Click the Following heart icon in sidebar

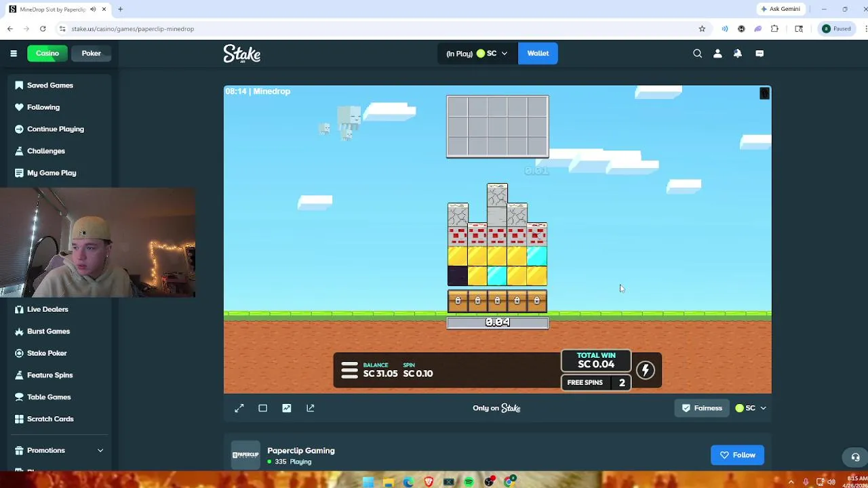pos(19,107)
